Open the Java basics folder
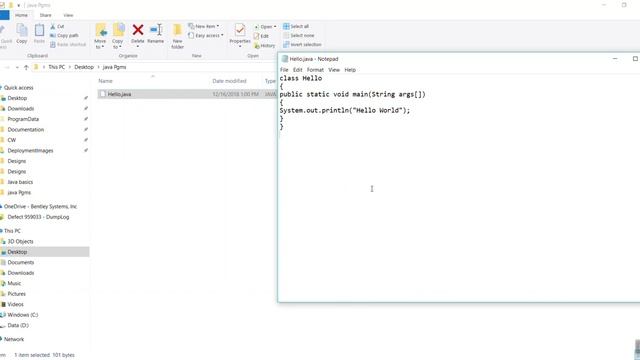The image size is (640, 360). click(x=20, y=182)
